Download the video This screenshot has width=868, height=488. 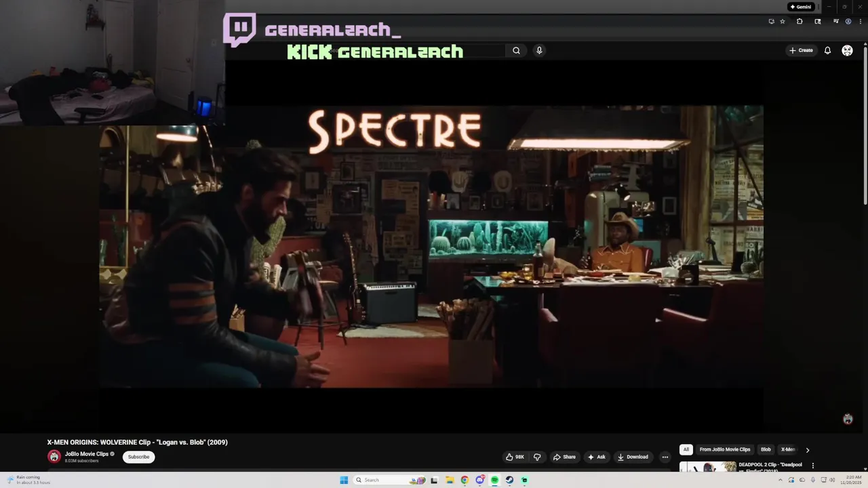pyautogui.click(x=633, y=457)
